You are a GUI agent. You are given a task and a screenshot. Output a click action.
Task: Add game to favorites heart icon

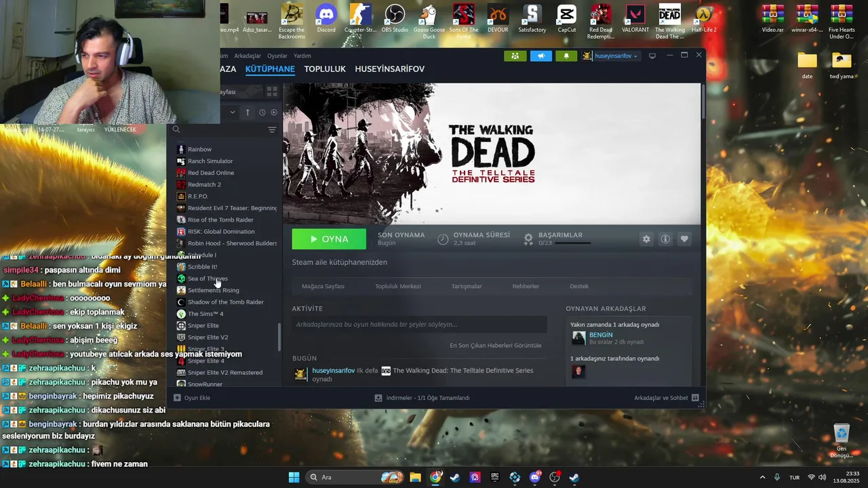coord(684,239)
